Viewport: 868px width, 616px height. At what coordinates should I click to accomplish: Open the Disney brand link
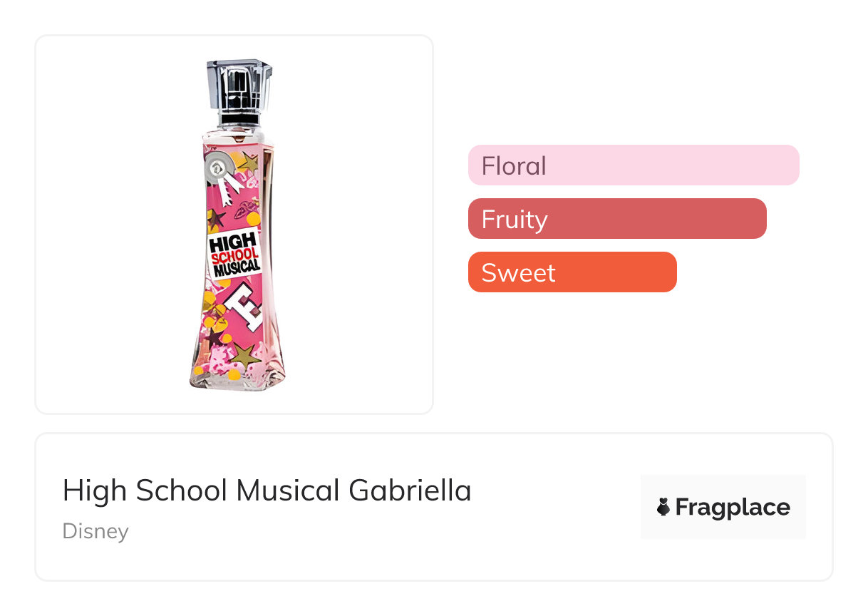click(95, 531)
